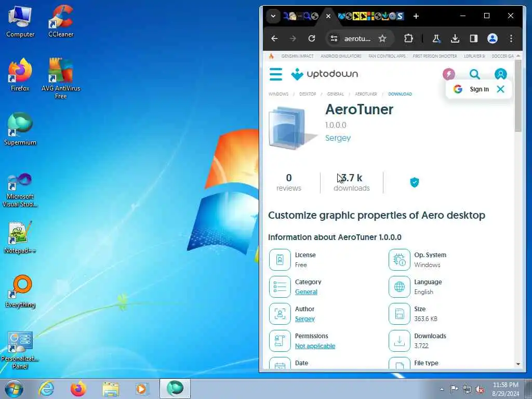Open the Uptodown search magnifier
Screen dimensions: 532x399
pos(475,74)
